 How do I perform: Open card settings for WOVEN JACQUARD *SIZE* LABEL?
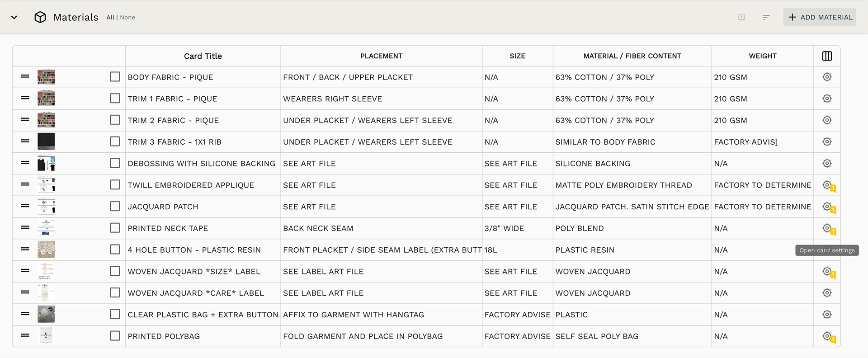pos(827,271)
